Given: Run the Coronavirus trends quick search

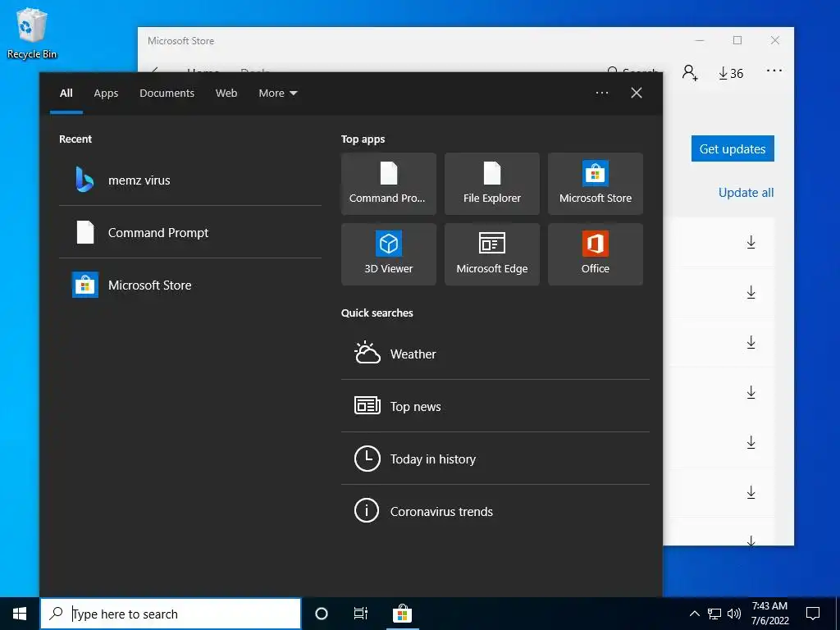Looking at the screenshot, I should [495, 511].
